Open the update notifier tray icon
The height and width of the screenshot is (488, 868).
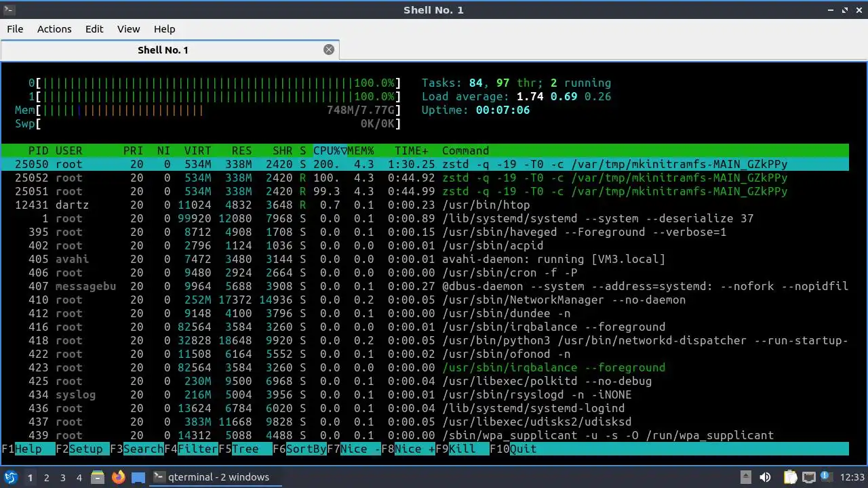coord(826,477)
